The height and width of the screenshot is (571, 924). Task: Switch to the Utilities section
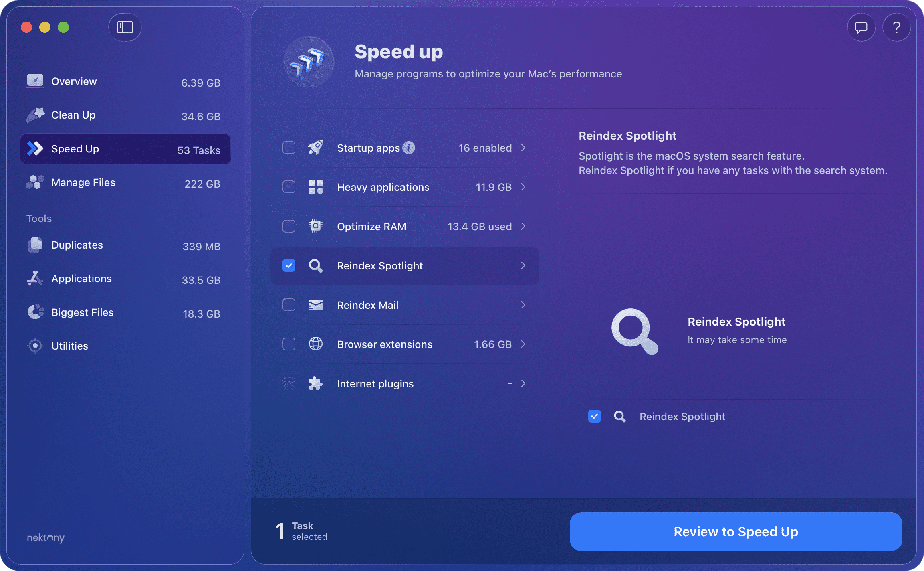[x=70, y=346]
